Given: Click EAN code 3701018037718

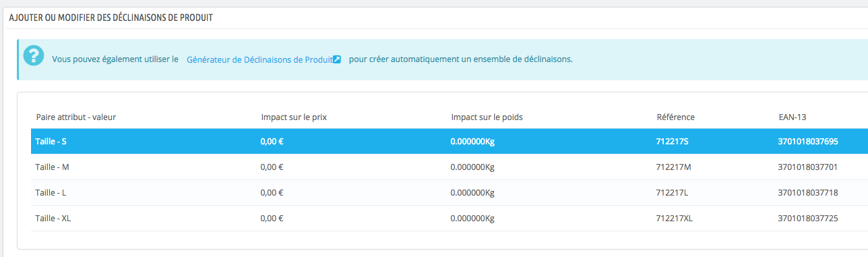Looking at the screenshot, I should click(807, 192).
